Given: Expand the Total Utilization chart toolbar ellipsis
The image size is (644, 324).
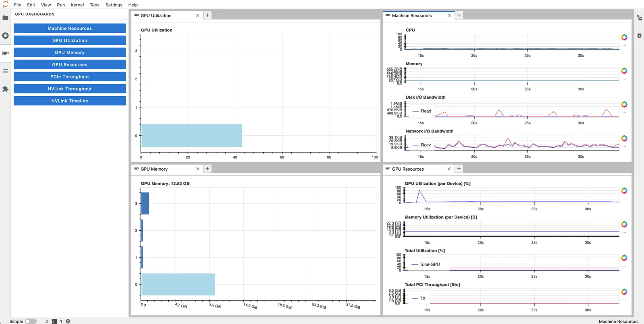Looking at the screenshot, I should pos(624,266).
